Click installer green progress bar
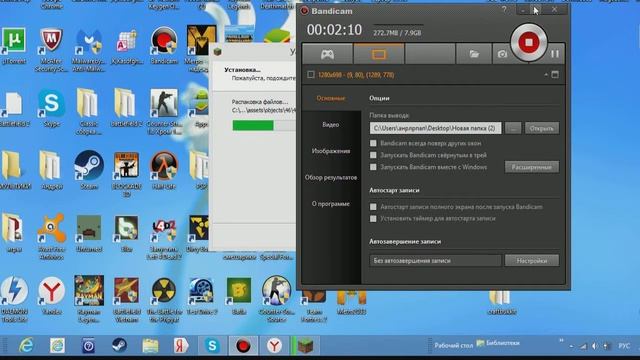 coord(253,125)
